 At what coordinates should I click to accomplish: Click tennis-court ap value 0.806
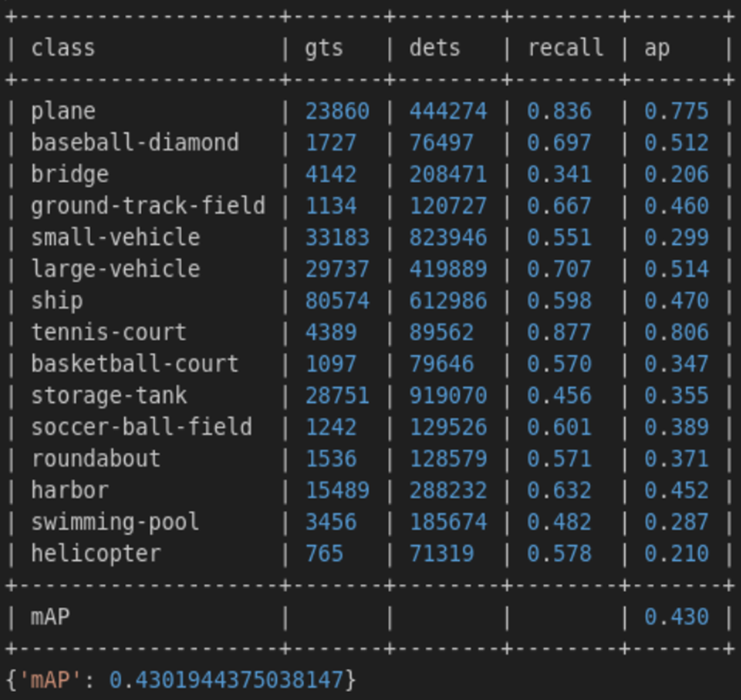(x=676, y=333)
